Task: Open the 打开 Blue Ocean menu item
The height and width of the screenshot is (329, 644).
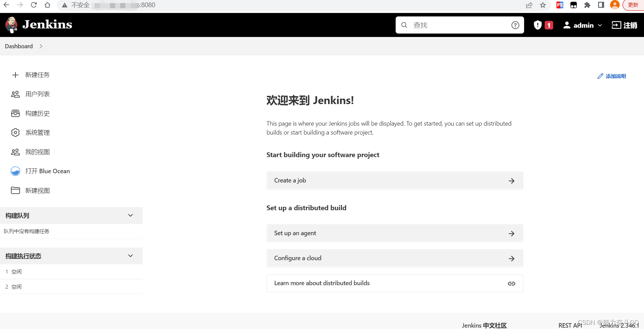Action: point(48,171)
